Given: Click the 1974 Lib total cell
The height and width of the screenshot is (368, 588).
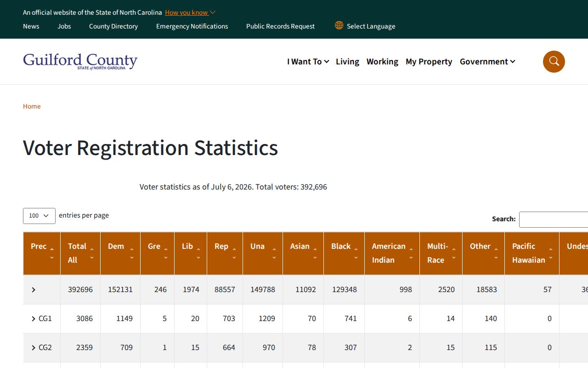Looking at the screenshot, I should pos(191,290).
